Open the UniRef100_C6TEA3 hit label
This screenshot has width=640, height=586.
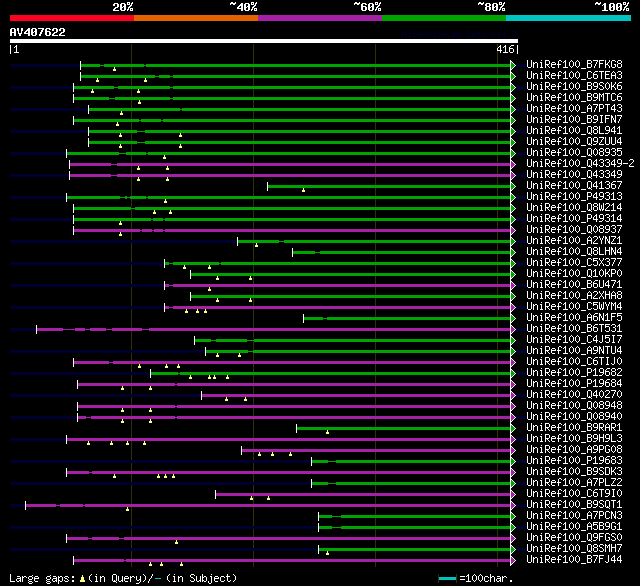[x=574, y=75]
